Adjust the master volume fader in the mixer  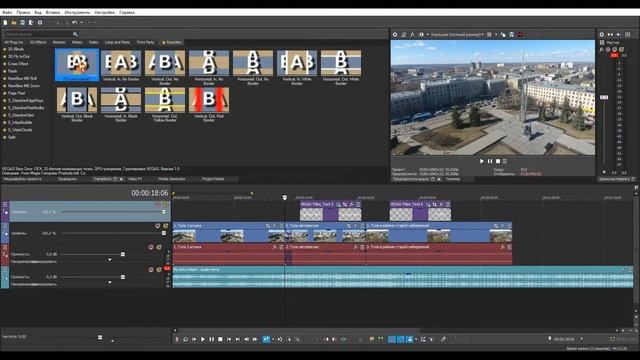coord(604,97)
